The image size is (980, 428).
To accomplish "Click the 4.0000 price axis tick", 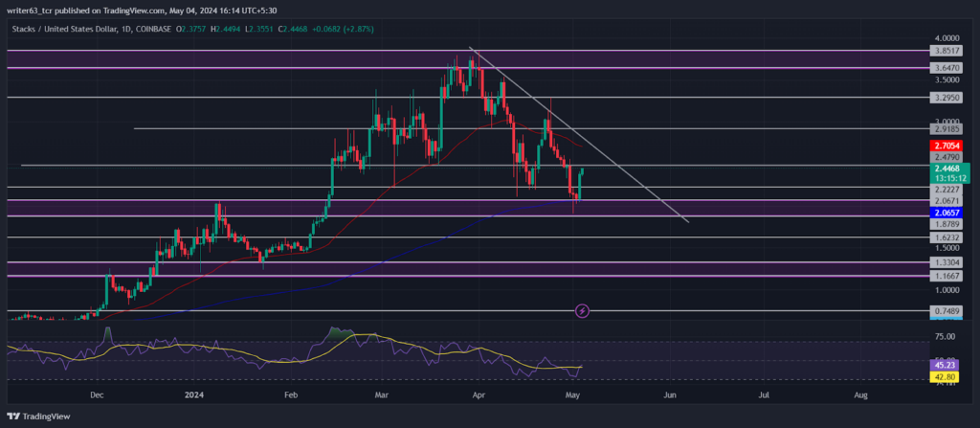I will click(947, 38).
